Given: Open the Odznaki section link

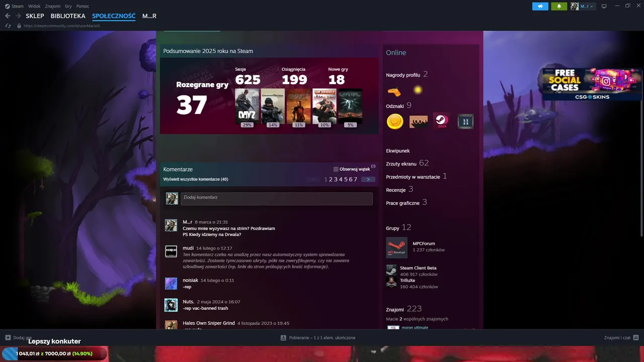Looking at the screenshot, I should (x=395, y=106).
